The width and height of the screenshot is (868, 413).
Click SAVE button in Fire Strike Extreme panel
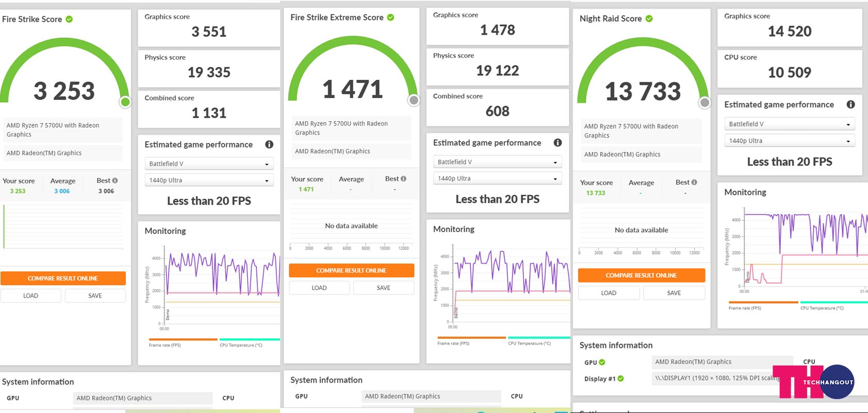(x=383, y=288)
